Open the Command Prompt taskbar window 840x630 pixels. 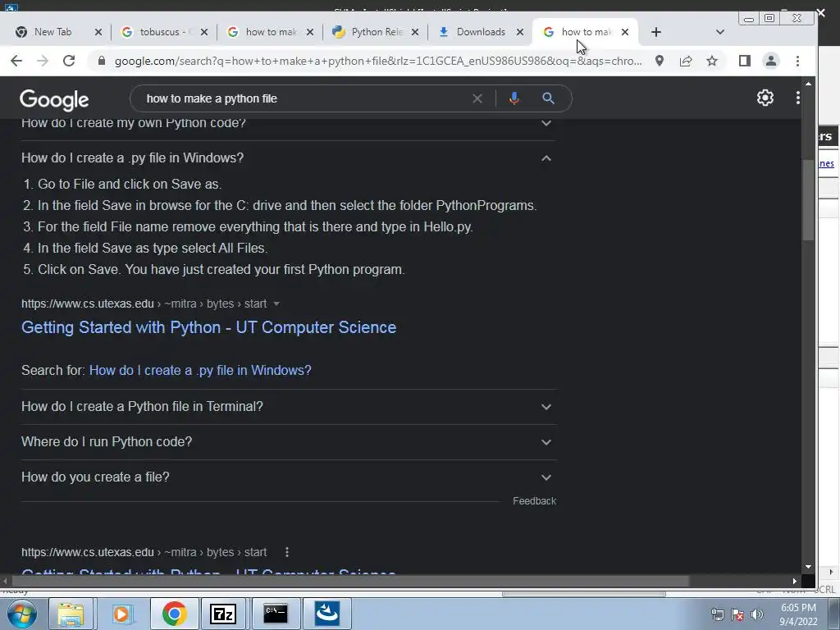click(276, 614)
